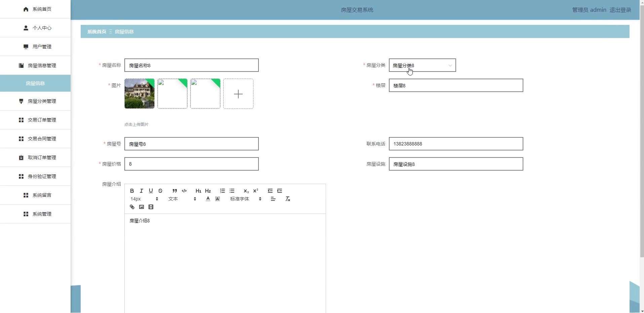Click the 管理员 admin label
The image size is (644, 313).
pos(589,10)
